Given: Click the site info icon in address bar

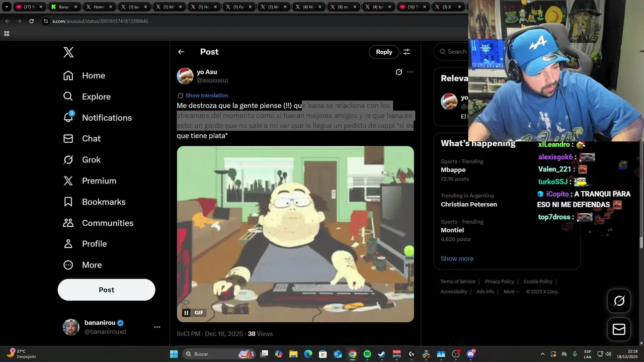Looking at the screenshot, I should pyautogui.click(x=46, y=21).
